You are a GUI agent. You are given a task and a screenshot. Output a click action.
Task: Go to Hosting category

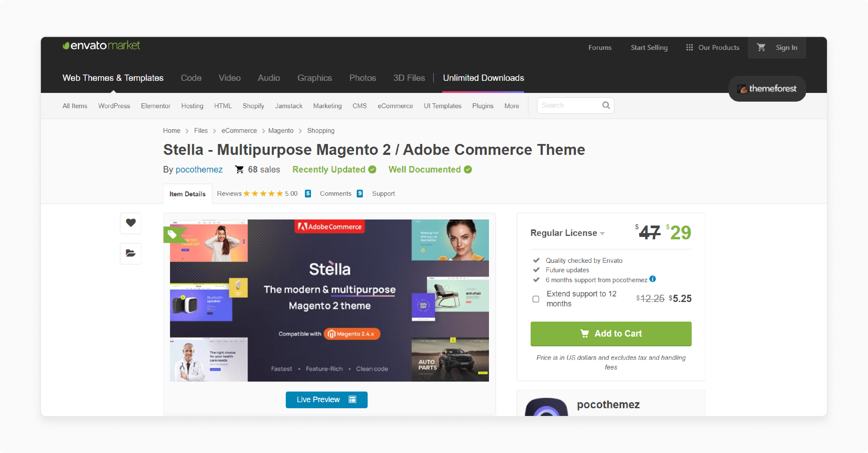click(192, 106)
